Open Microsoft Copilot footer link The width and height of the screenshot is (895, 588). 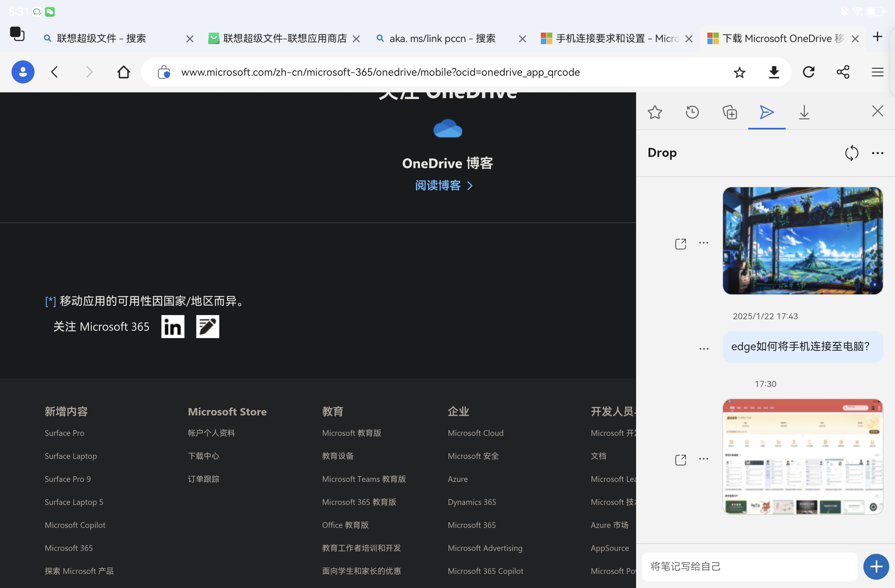tap(75, 525)
